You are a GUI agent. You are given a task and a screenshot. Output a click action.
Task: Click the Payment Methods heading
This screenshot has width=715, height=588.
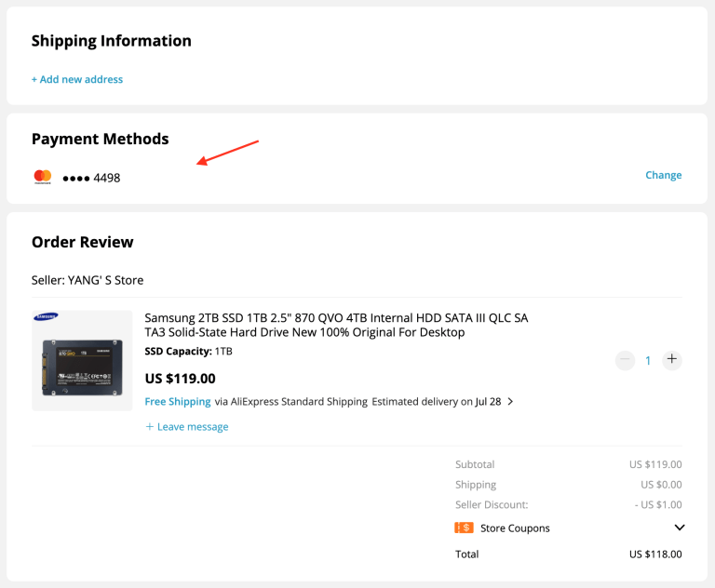100,139
